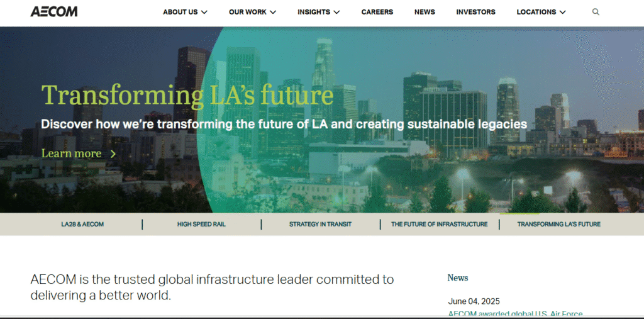This screenshot has width=644, height=319.
Task: Go to the News page
Action: (x=425, y=13)
